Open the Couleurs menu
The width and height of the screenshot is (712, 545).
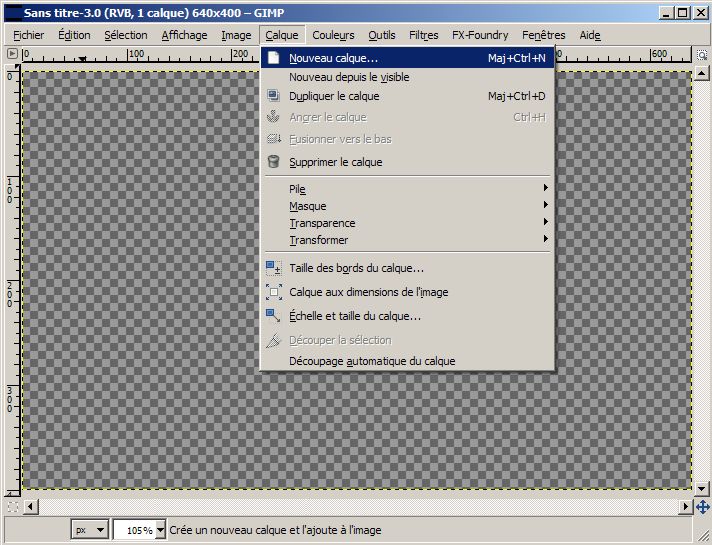(333, 35)
